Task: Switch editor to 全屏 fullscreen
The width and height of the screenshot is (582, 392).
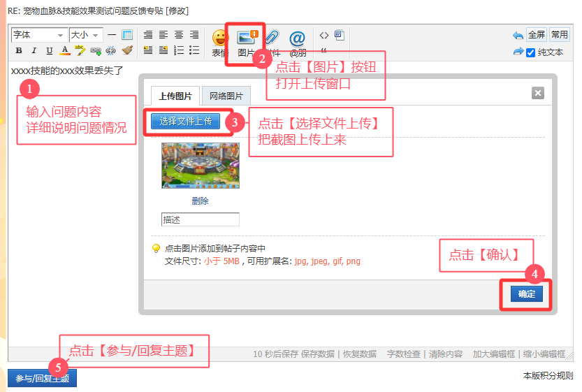Action: tap(537, 35)
